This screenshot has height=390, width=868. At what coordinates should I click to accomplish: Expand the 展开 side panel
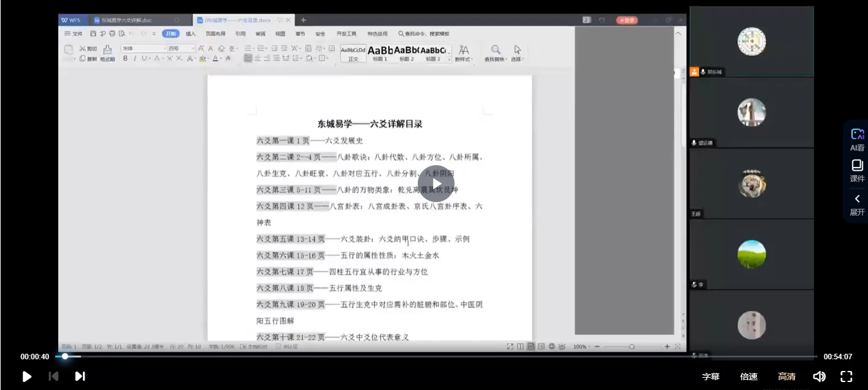coord(858,205)
